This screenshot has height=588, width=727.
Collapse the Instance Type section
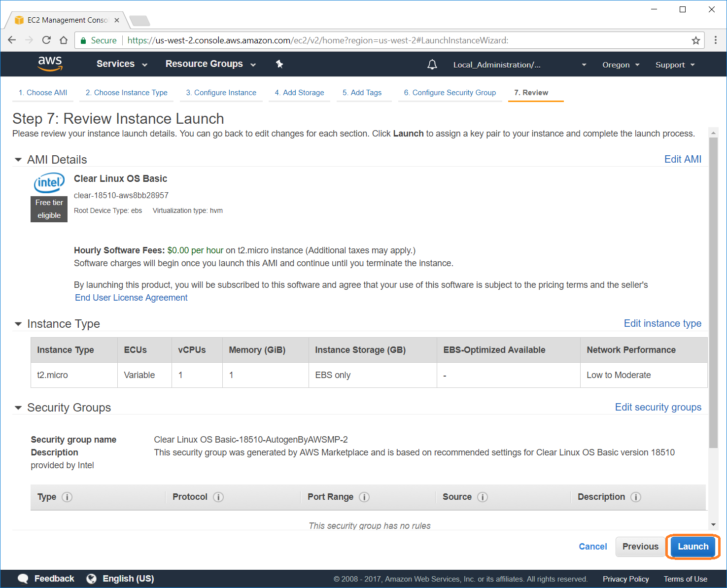18,324
